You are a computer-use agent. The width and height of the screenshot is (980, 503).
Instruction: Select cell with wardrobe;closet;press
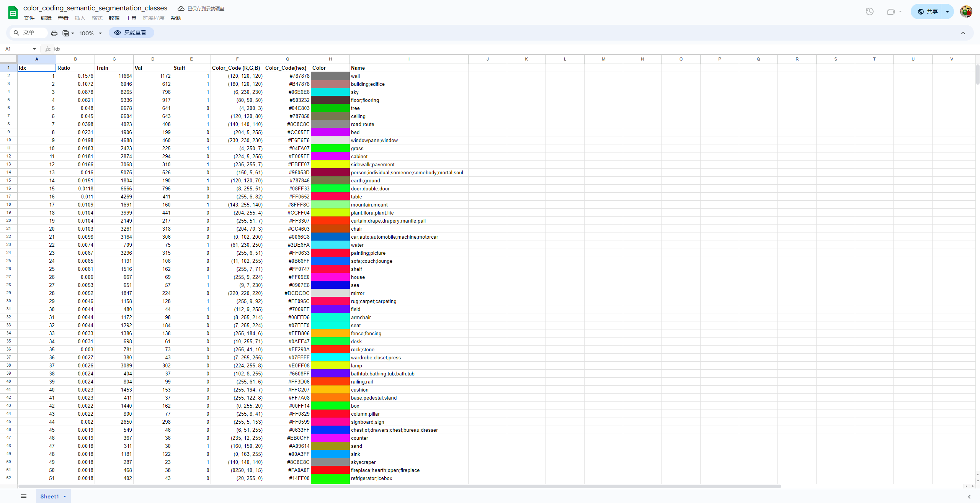[409, 357]
